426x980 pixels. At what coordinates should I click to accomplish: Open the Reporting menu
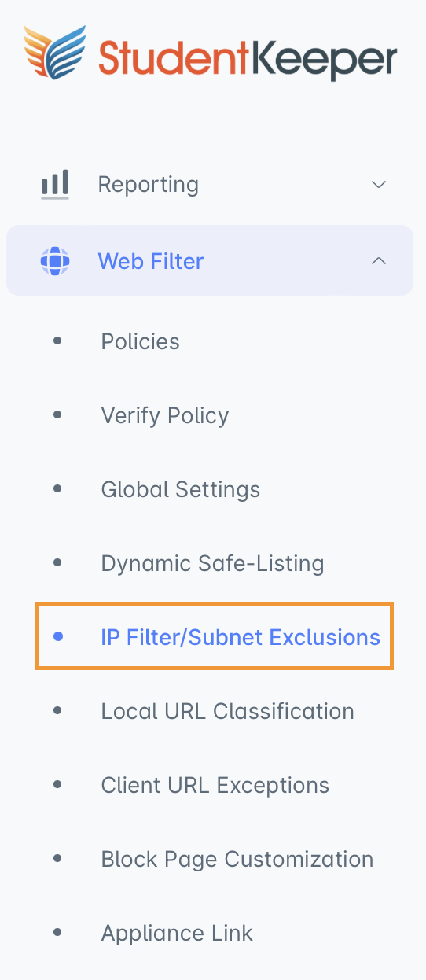coord(210,185)
